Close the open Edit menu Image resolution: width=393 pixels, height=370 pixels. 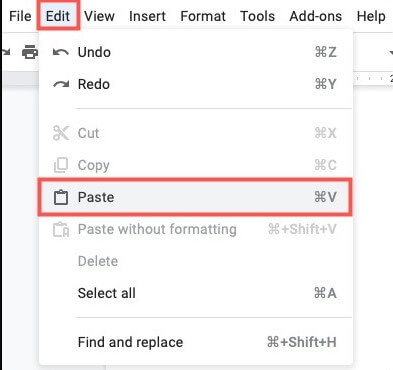pyautogui.click(x=58, y=16)
